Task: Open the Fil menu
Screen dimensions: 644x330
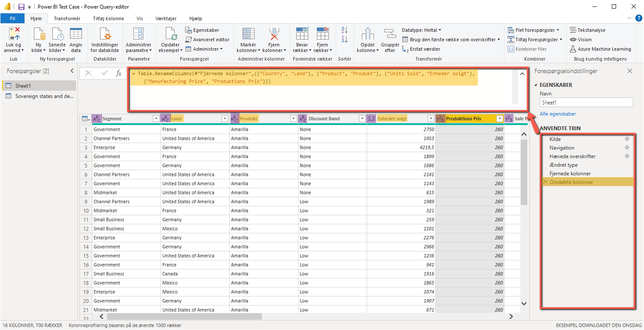Action: [12, 18]
